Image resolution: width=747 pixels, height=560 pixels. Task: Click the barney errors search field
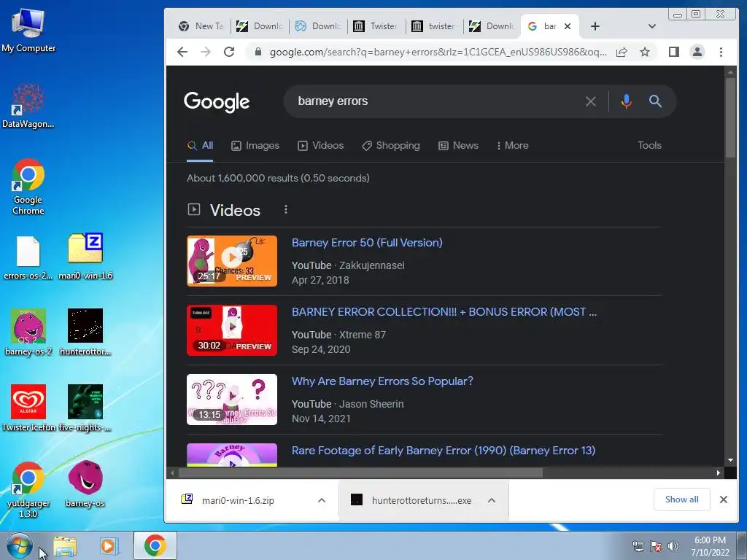pyautogui.click(x=436, y=101)
